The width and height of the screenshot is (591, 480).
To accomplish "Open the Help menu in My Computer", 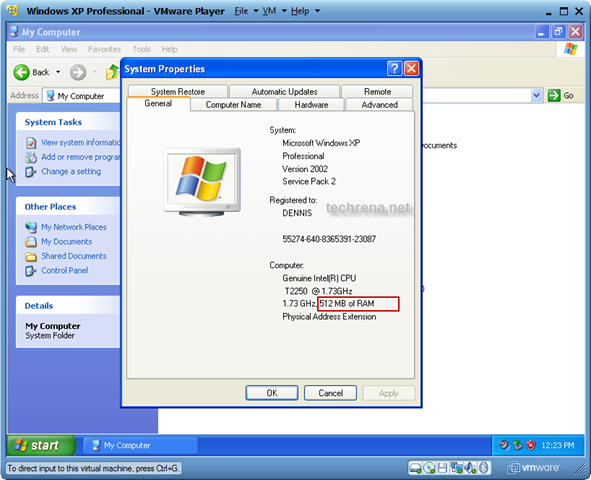I will point(170,49).
